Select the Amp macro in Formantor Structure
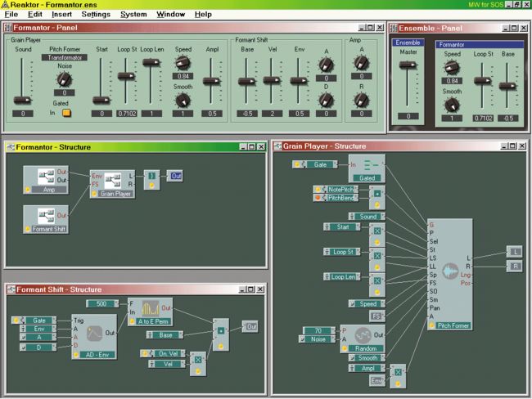Screen dimensions: 532x399 pyautogui.click(x=46, y=180)
